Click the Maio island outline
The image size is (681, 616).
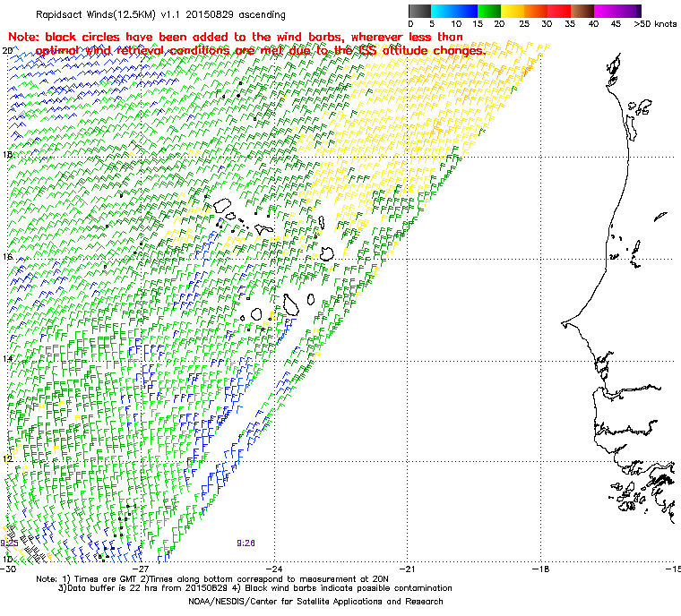tap(311, 300)
